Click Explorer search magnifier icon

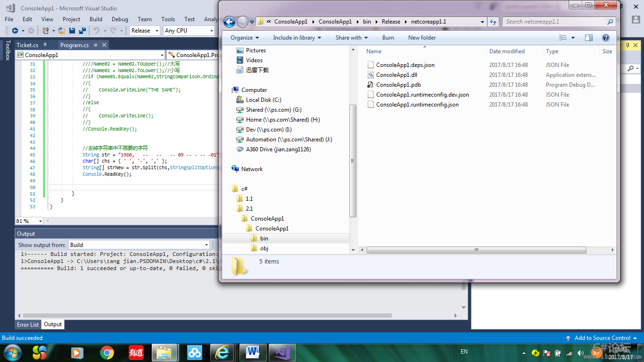[x=611, y=22]
